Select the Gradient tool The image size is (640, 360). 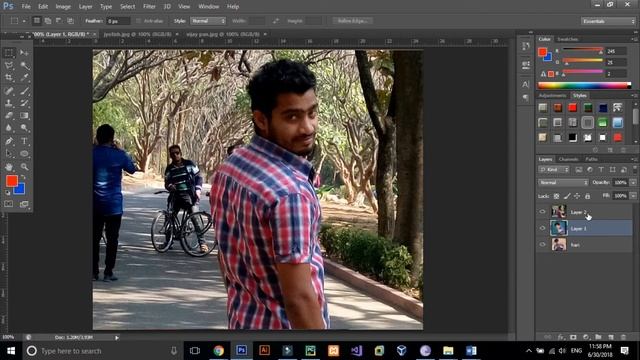coord(24,116)
